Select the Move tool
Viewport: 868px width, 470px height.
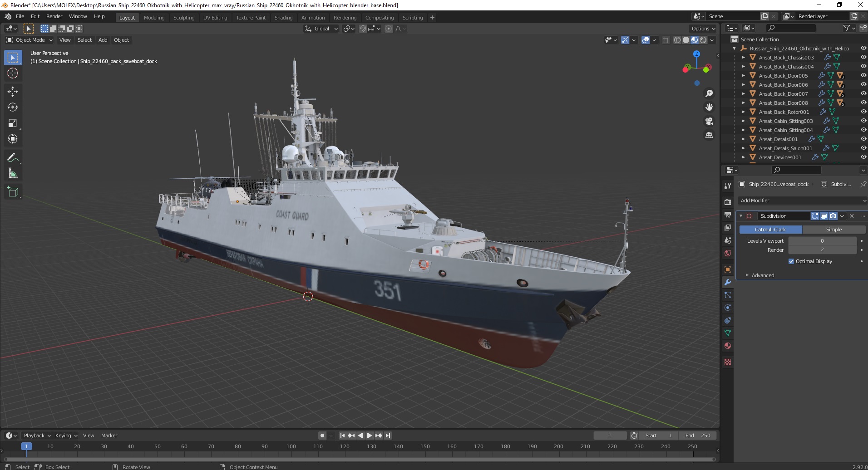13,92
